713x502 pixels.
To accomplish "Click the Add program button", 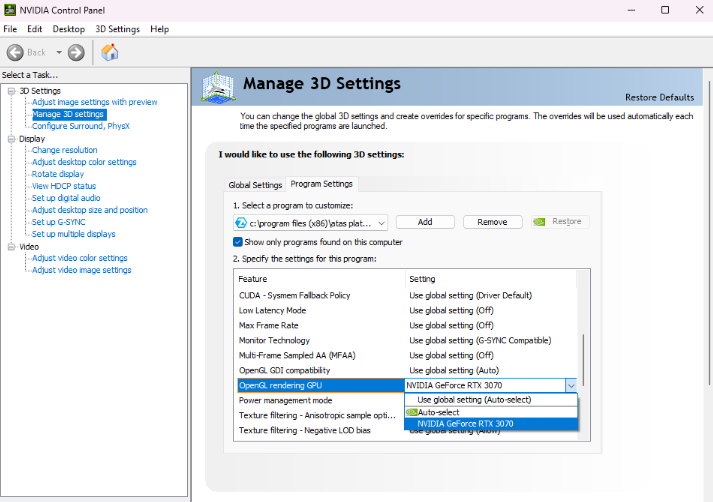I will click(x=425, y=222).
